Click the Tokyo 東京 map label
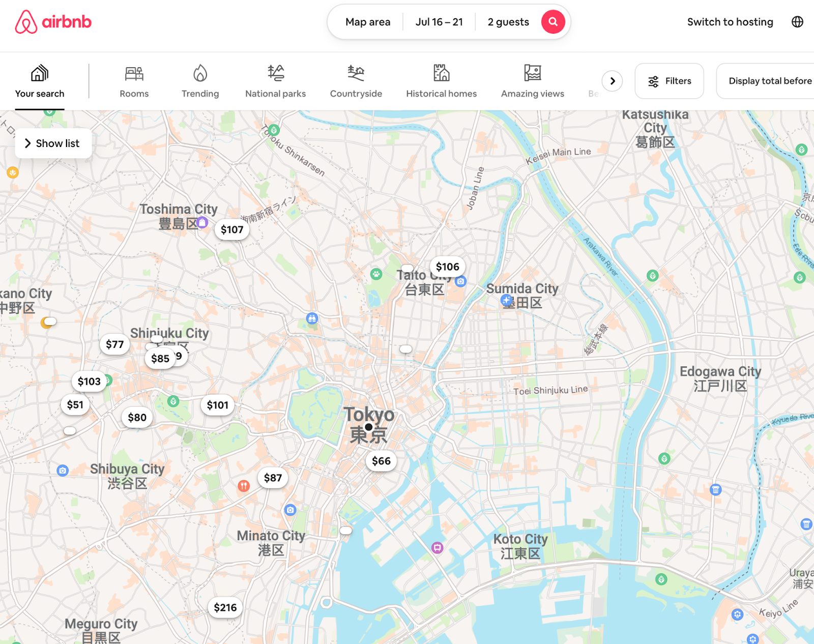This screenshot has height=644, width=814. [369, 425]
